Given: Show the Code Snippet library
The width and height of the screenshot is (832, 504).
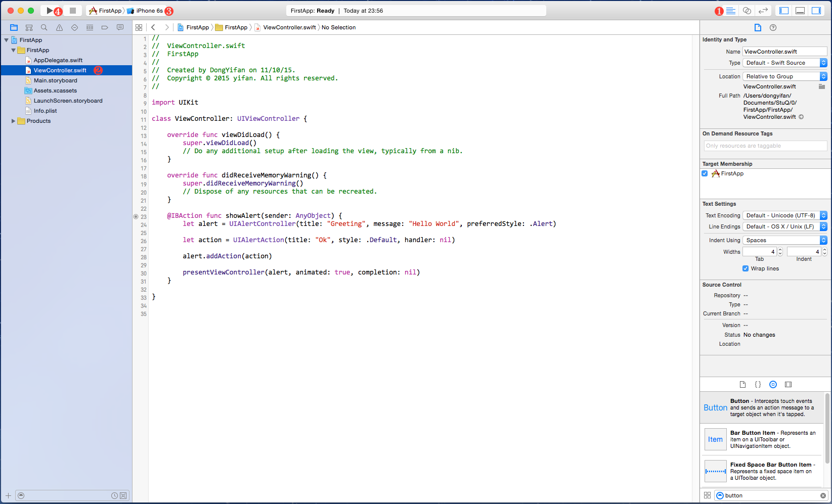Looking at the screenshot, I should pos(758,384).
